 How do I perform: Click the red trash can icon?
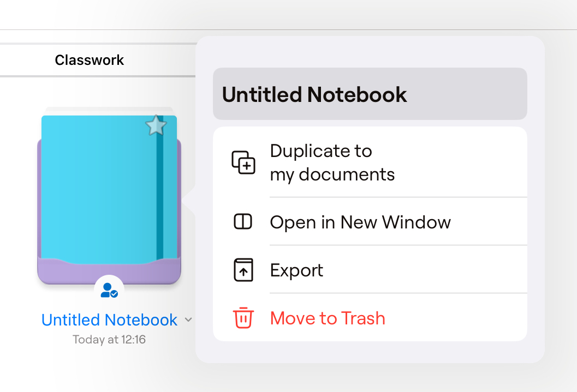click(x=243, y=318)
